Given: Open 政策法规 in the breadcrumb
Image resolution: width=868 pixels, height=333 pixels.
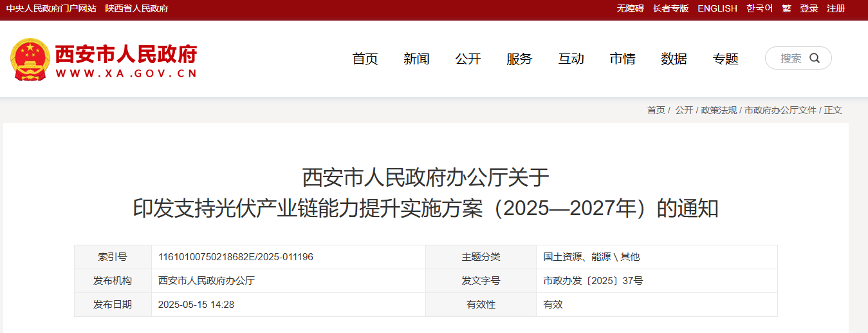Looking at the screenshot, I should pos(719,110).
